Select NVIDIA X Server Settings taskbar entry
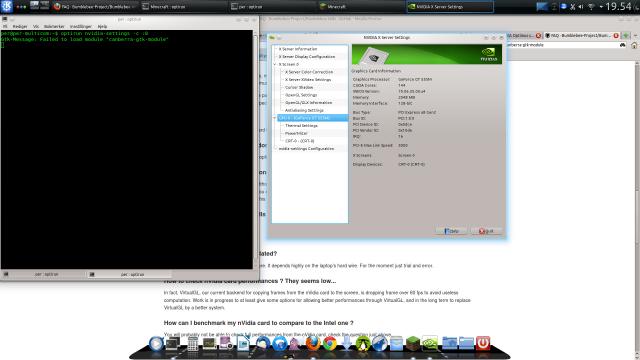 (x=450, y=7)
